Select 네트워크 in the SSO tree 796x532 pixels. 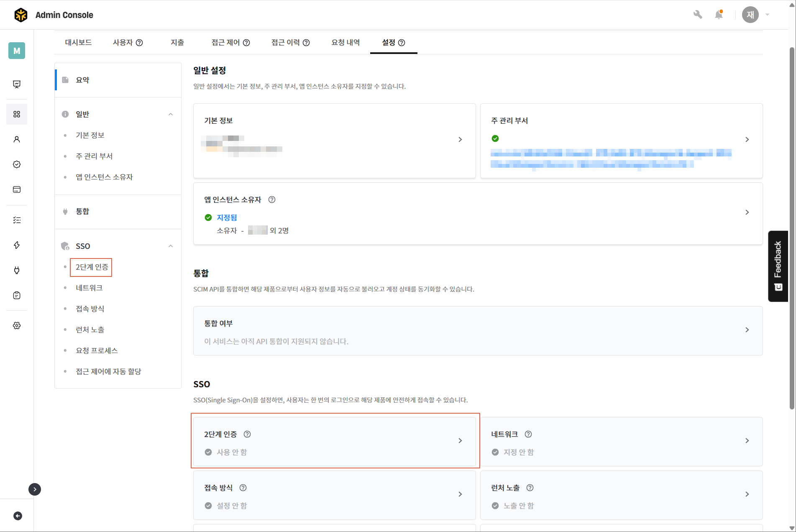coord(89,288)
